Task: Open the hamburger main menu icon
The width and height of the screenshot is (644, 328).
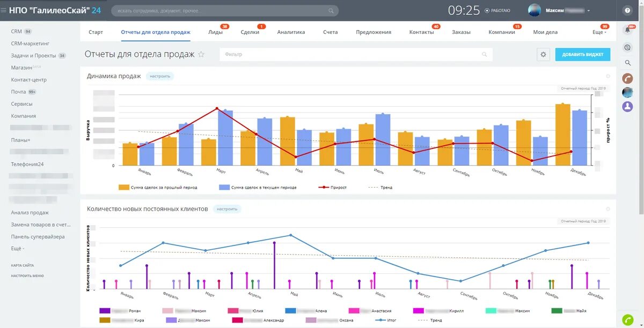Action: point(4,10)
